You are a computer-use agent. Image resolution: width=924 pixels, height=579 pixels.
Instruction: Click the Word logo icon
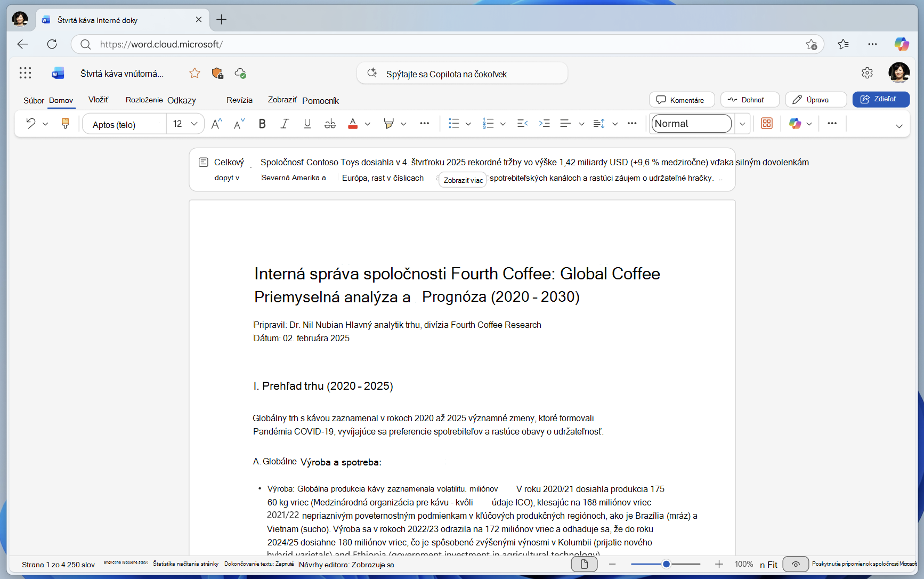(x=58, y=73)
